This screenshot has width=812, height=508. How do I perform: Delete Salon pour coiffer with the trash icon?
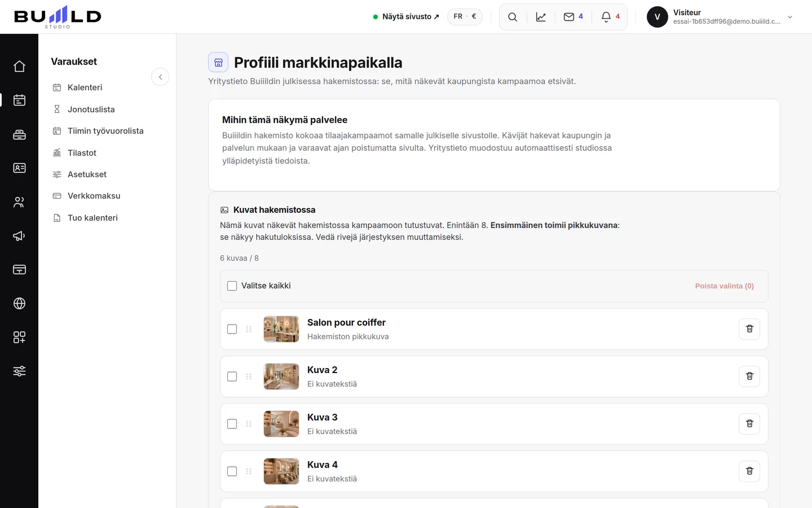[749, 329]
